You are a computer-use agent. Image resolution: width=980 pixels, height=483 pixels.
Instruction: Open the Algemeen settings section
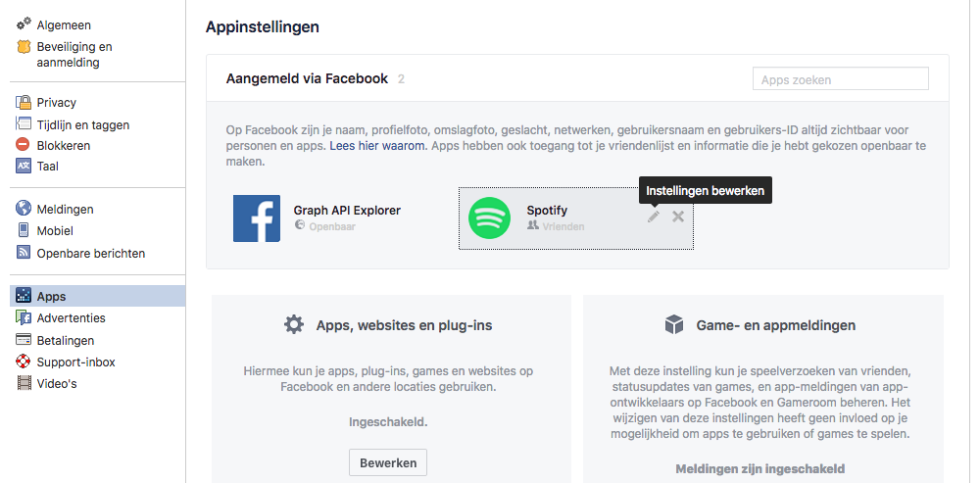pyautogui.click(x=63, y=23)
